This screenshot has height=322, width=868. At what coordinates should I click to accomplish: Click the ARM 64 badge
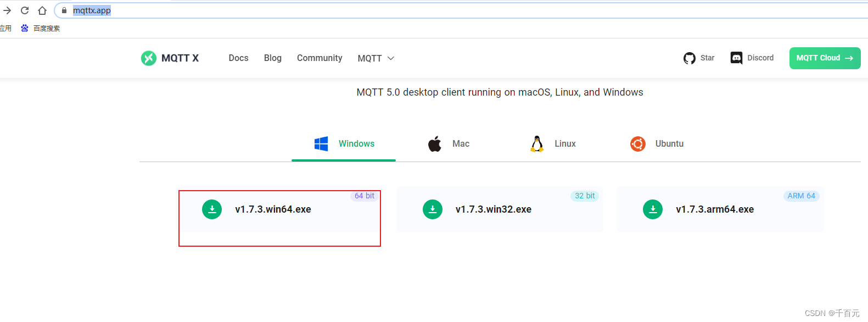801,196
